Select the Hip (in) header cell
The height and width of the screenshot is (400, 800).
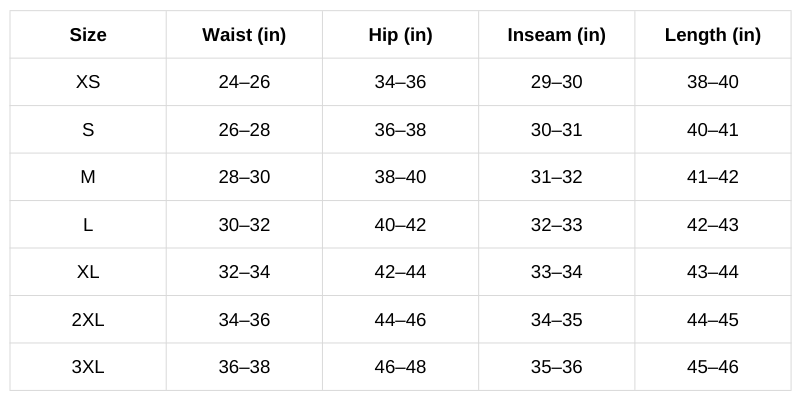(x=400, y=35)
